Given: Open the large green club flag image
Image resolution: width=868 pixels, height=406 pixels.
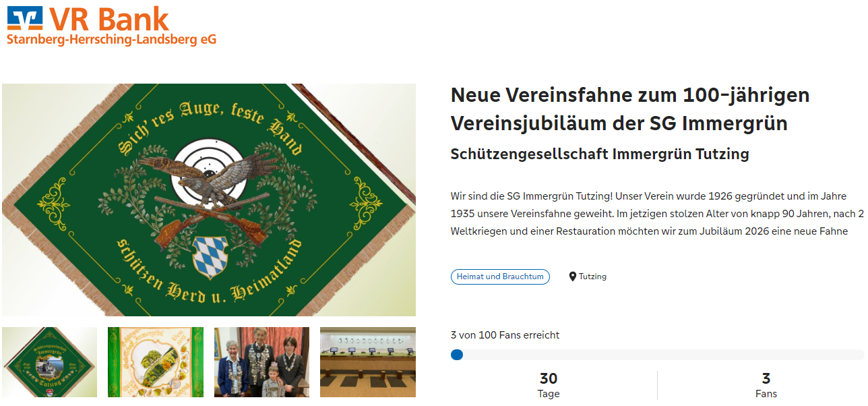Looking at the screenshot, I should tap(209, 200).
